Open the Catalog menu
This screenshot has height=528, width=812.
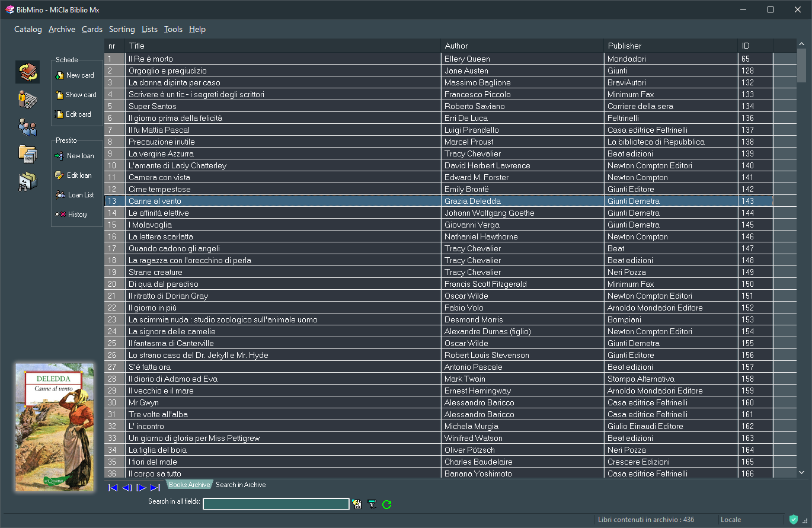[x=27, y=29]
